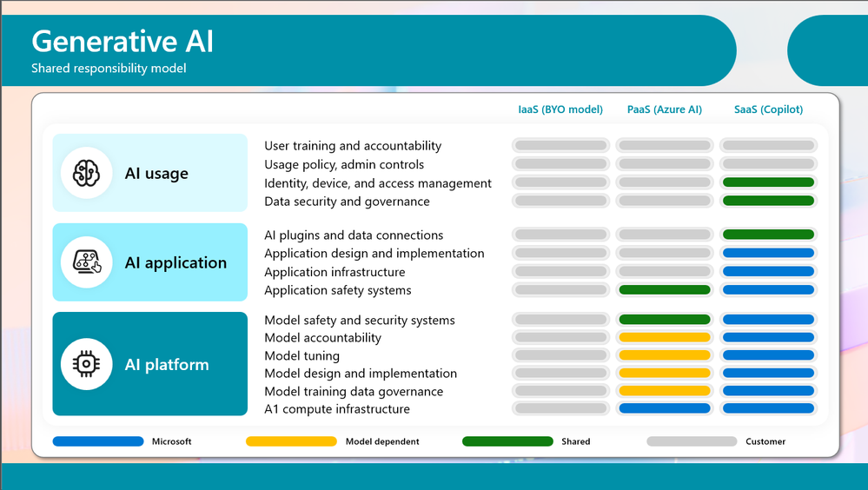This screenshot has width=868, height=490.
Task: Click gray IaaS bar for User training row
Action: [560, 146]
